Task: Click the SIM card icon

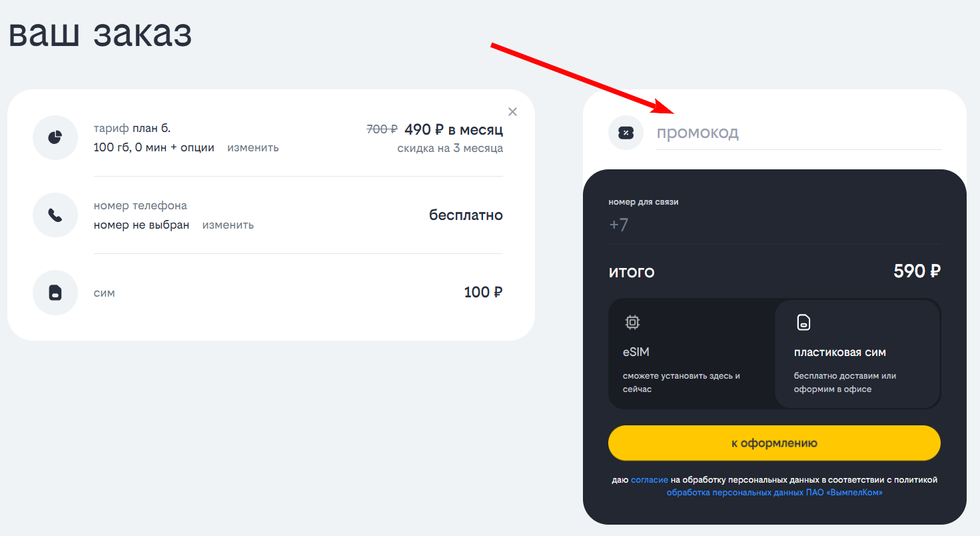Action: click(x=55, y=293)
